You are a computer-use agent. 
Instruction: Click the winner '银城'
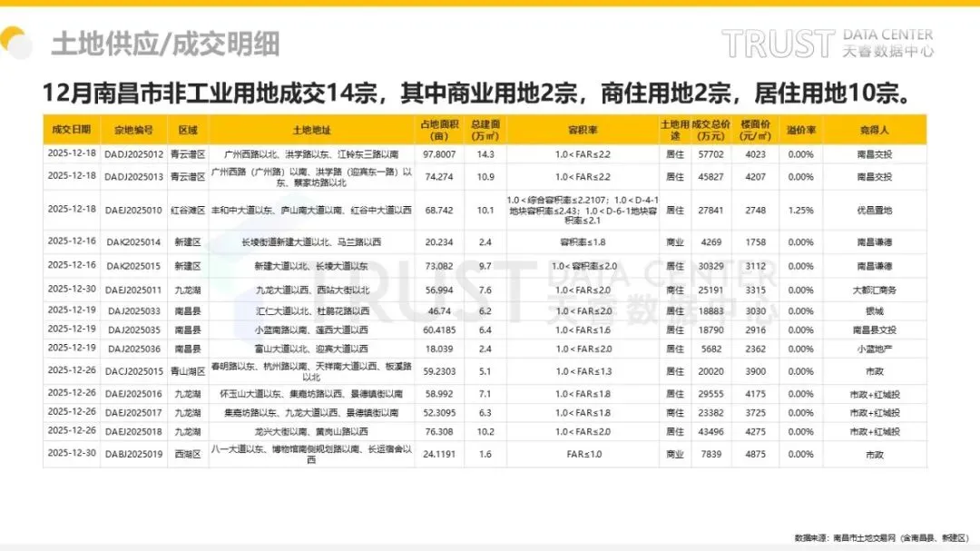pyautogui.click(x=875, y=310)
